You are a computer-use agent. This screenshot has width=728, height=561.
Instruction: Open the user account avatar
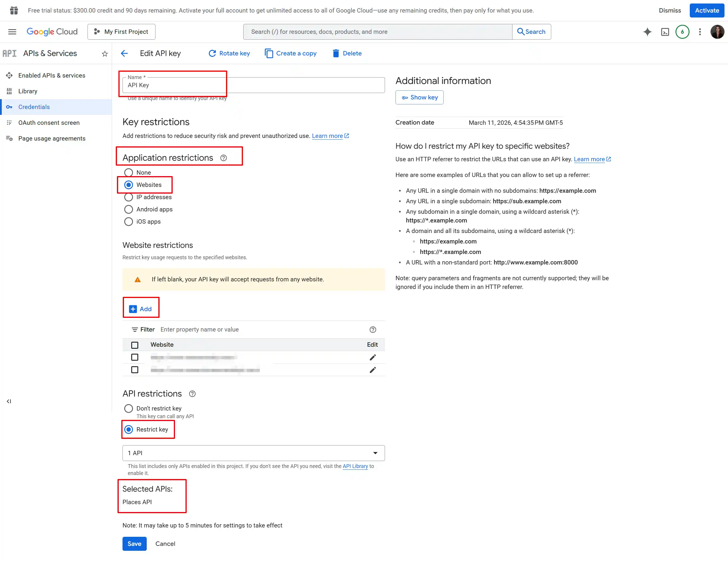pos(717,32)
